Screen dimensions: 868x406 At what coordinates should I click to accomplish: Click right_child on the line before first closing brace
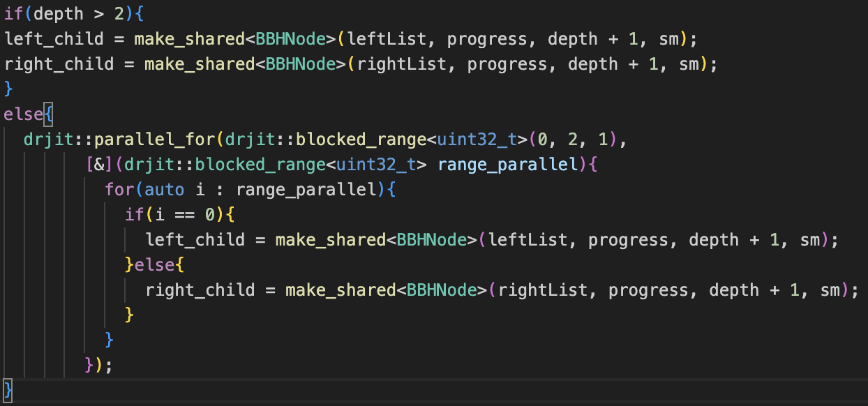tap(59, 63)
